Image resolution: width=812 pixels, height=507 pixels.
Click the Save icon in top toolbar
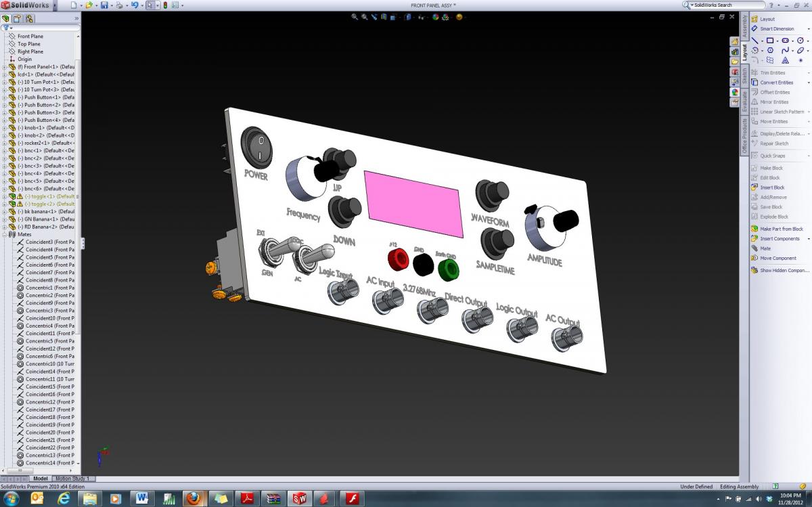pyautogui.click(x=104, y=5)
